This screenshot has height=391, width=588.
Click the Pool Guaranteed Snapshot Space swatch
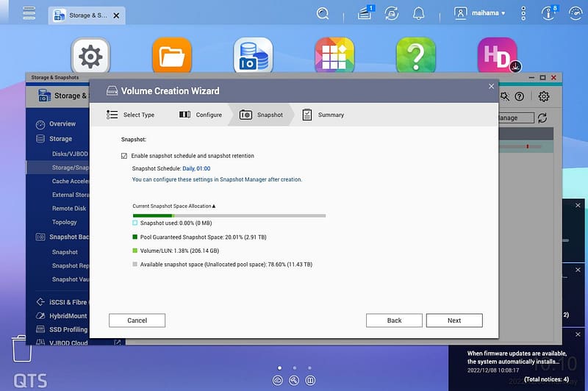point(135,237)
